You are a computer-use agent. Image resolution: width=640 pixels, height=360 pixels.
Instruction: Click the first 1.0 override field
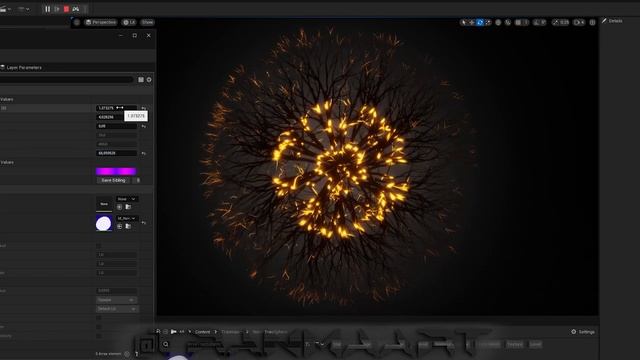116,255
